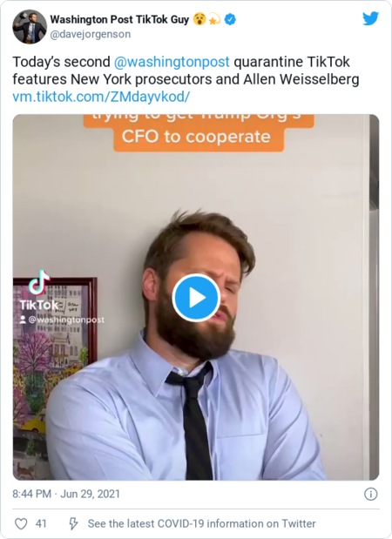Click the lightning bolt icon beside COVID-19 text
The height and width of the screenshot is (539, 392).
point(73,523)
